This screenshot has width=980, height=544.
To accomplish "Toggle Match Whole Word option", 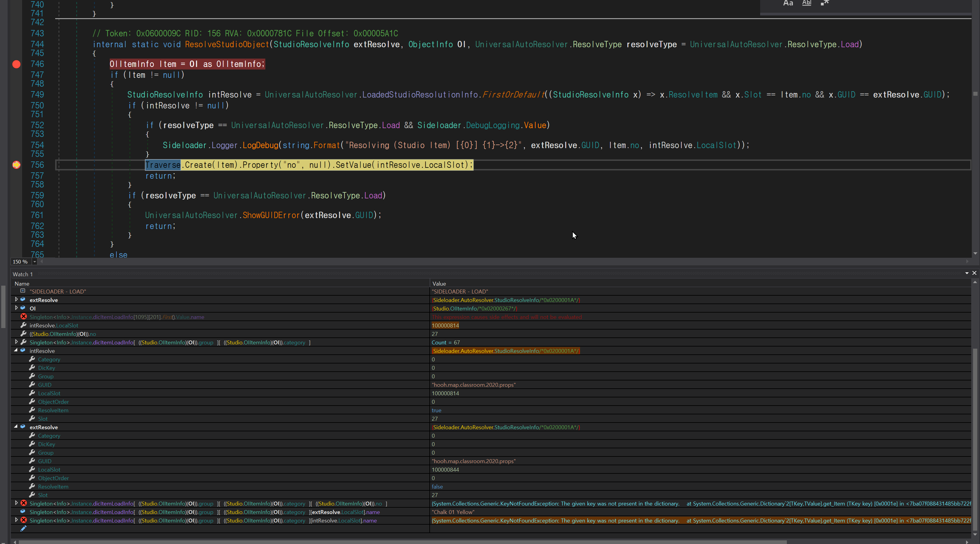I will click(x=807, y=3).
